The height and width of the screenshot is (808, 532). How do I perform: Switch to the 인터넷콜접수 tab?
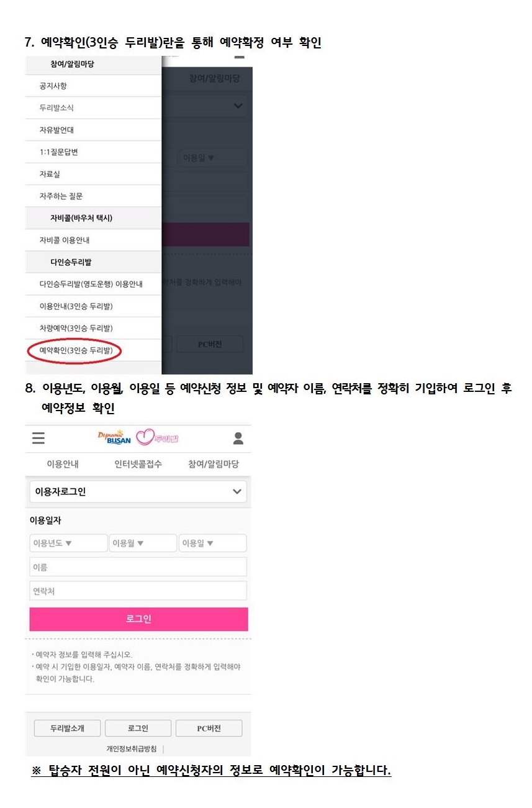coord(138,464)
